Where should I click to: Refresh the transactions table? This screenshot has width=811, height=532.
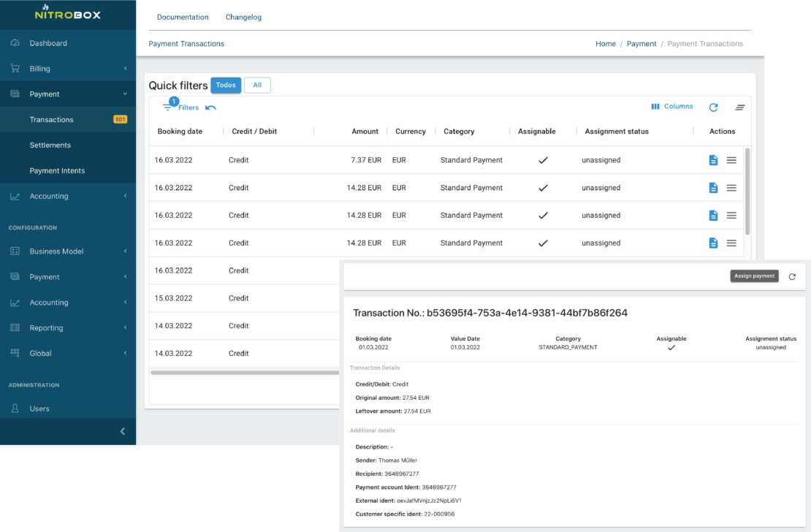point(713,107)
